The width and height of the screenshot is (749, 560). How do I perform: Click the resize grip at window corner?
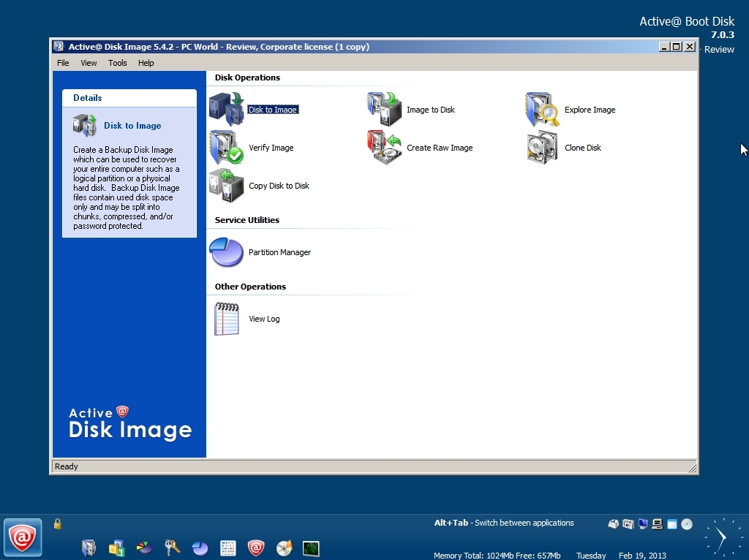click(x=693, y=466)
